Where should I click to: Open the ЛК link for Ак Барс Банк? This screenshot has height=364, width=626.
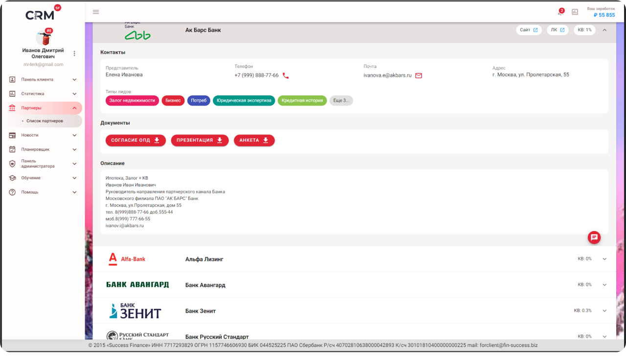pyautogui.click(x=558, y=30)
